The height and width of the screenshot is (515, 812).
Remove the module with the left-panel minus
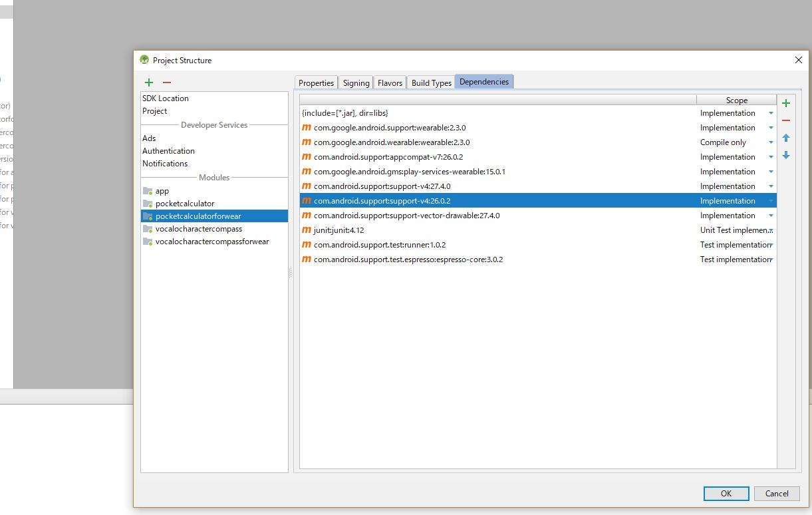tap(167, 83)
